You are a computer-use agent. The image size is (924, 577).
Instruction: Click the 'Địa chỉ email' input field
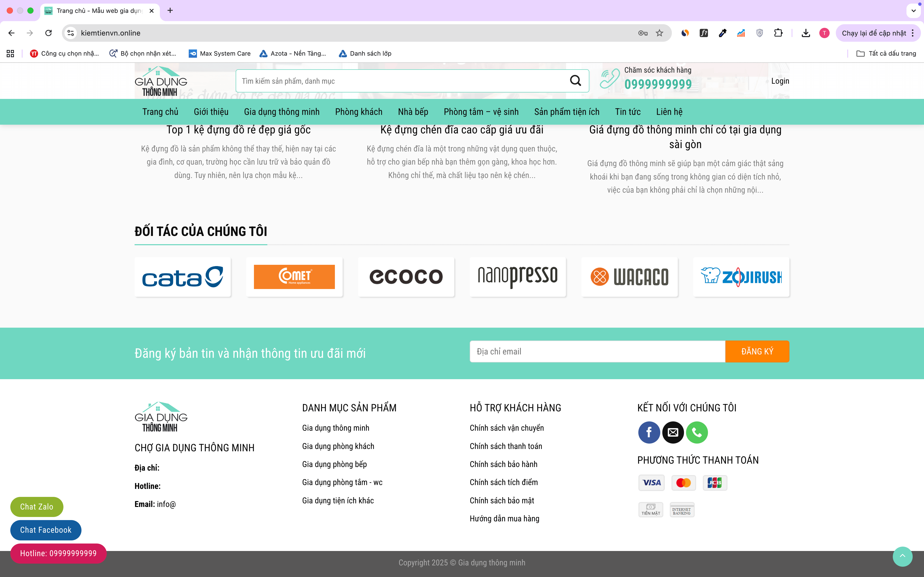pyautogui.click(x=597, y=351)
